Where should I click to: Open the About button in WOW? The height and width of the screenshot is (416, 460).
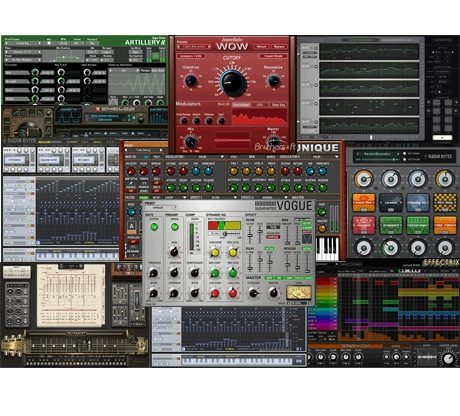pyautogui.click(x=261, y=47)
